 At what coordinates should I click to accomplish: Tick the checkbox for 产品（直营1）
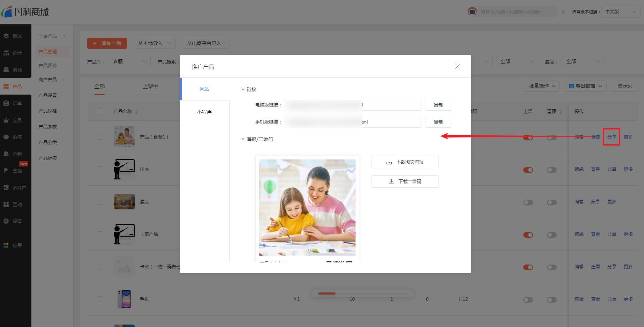coord(100,137)
